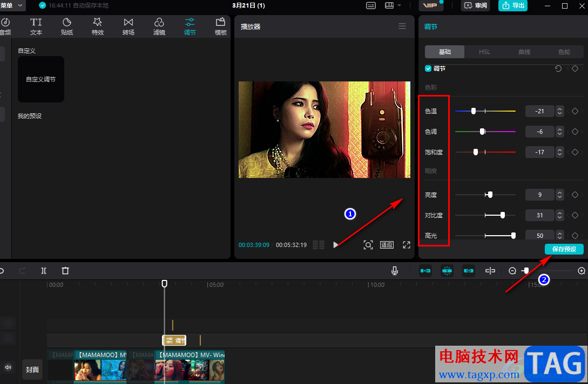Open the 转场 transitions tab
Screen dimensions: 588x384
[x=129, y=26]
